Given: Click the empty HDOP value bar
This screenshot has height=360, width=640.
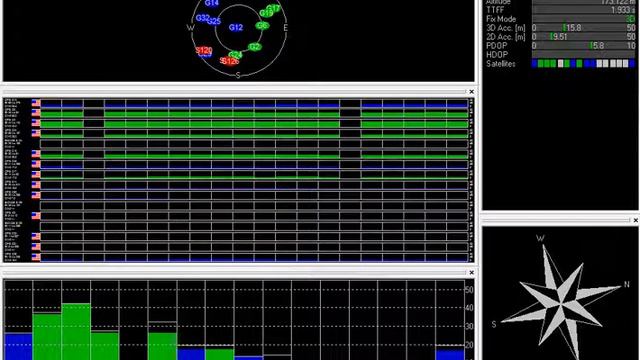Looking at the screenshot, I should 584,55.
